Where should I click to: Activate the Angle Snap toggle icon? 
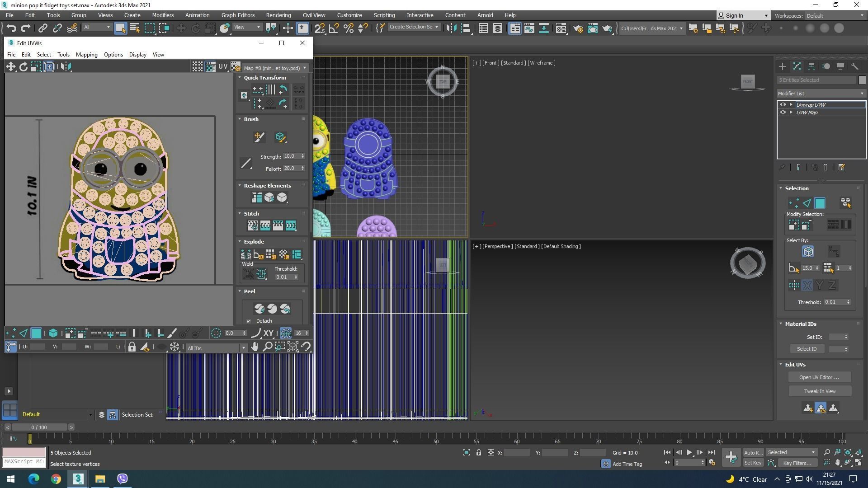[334, 28]
